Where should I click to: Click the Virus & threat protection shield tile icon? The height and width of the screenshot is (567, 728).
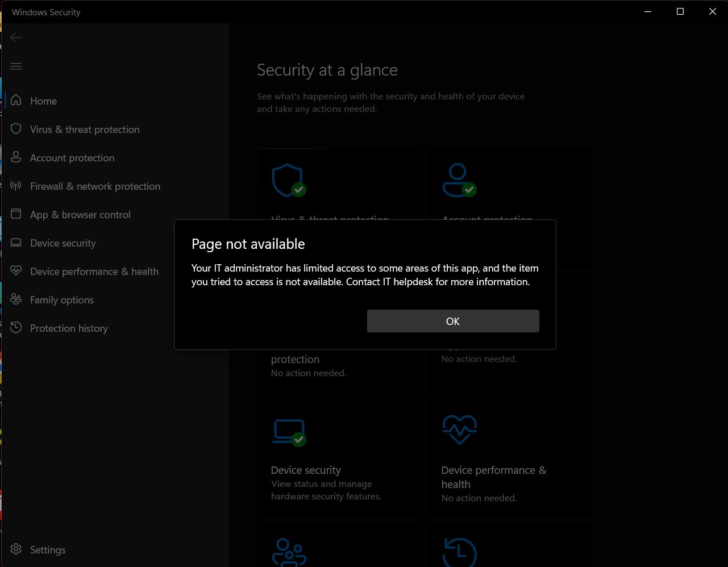(x=289, y=180)
